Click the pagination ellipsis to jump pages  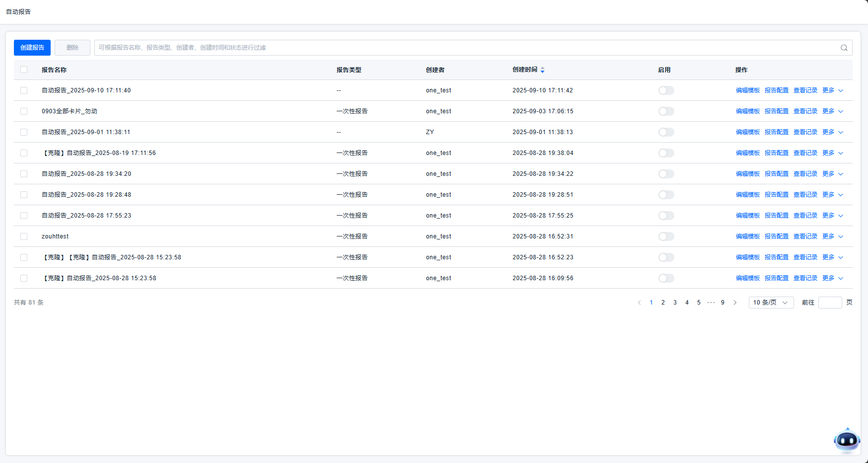pos(711,303)
